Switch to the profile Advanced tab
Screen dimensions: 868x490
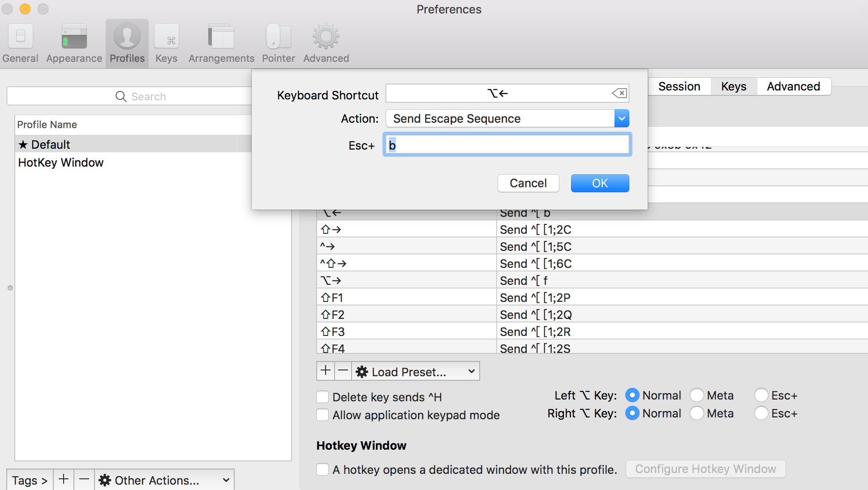793,86
